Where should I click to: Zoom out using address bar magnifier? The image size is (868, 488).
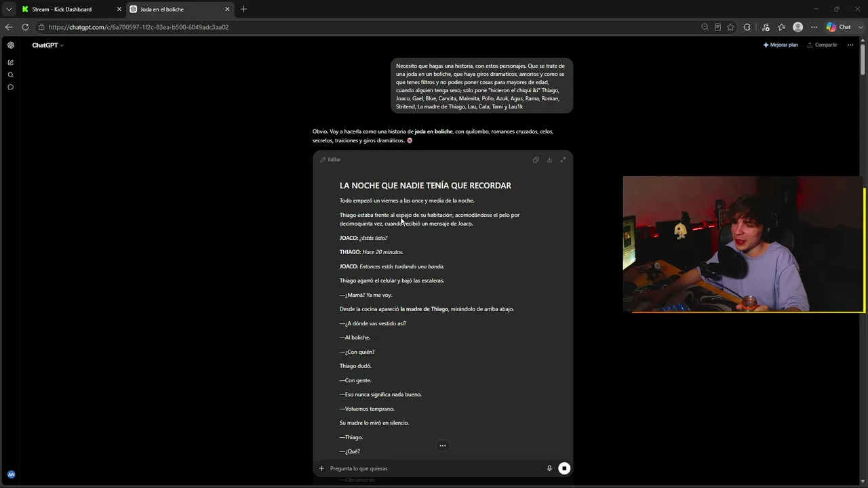705,27
